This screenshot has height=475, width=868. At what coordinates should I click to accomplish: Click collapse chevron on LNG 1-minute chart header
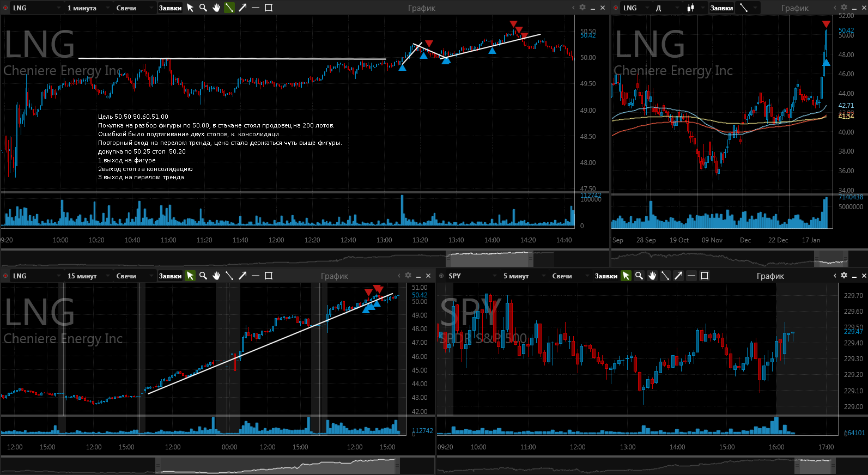[573, 8]
